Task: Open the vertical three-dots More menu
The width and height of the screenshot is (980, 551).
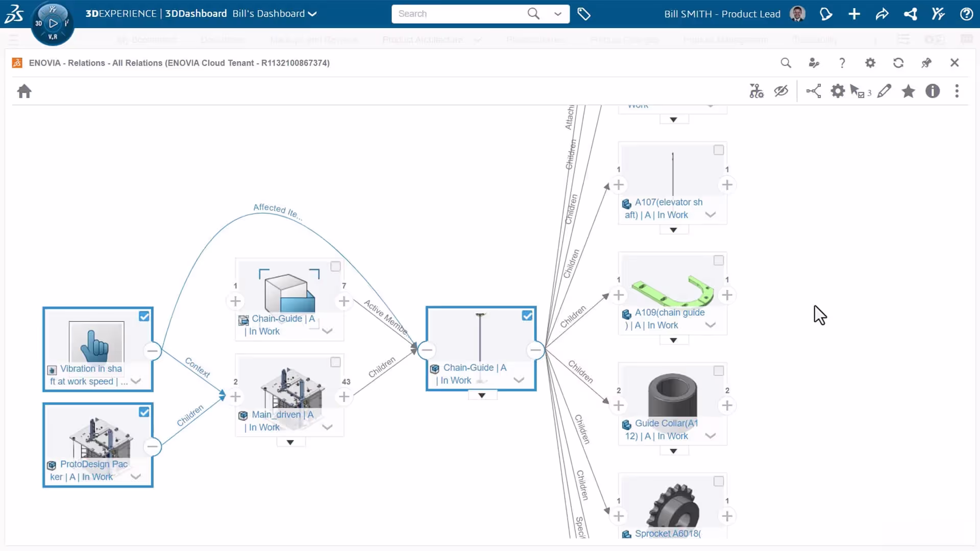Action: point(957,91)
